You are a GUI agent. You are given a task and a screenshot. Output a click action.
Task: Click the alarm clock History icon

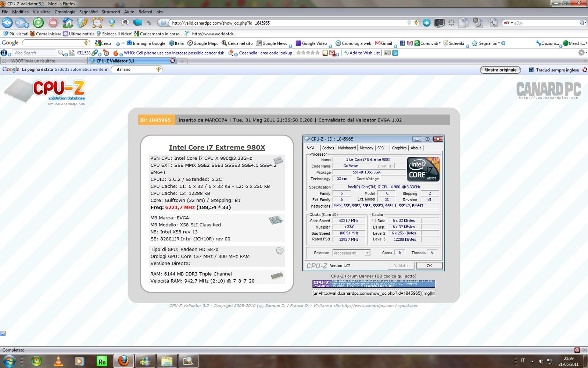pyautogui.click(x=97, y=23)
